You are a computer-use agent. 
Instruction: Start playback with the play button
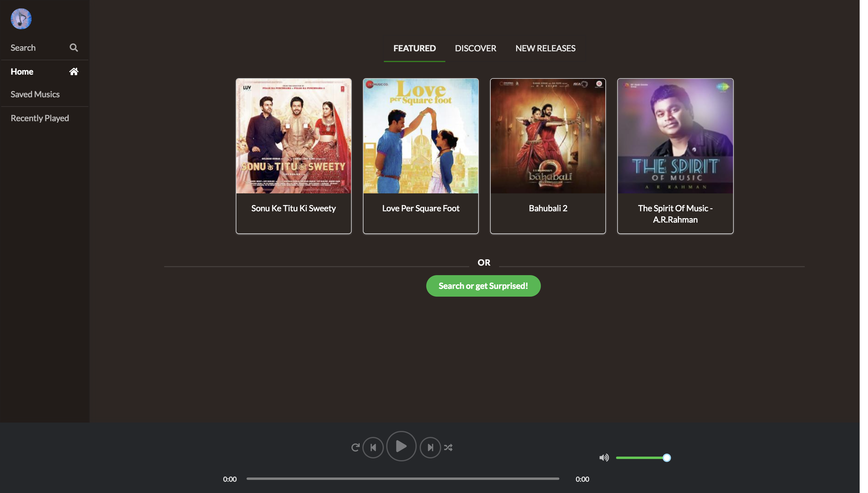click(x=401, y=446)
